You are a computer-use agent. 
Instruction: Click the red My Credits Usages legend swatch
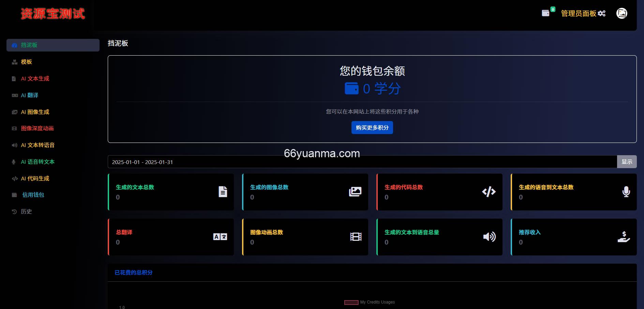(351, 302)
